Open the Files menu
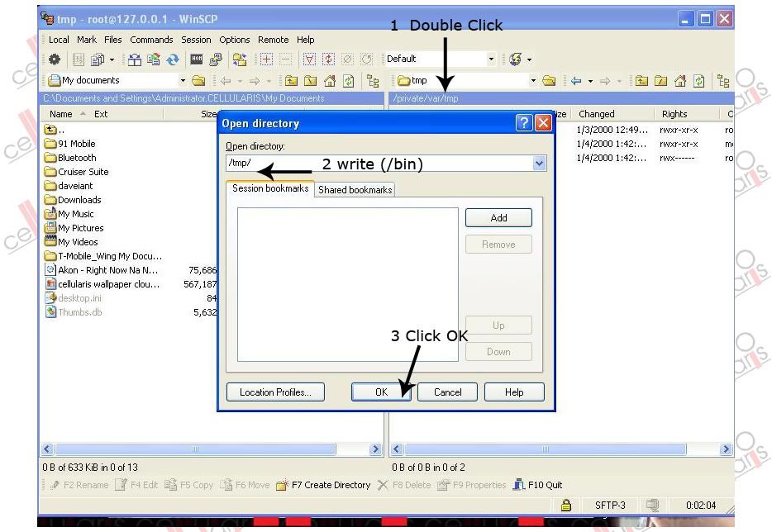 [x=112, y=40]
